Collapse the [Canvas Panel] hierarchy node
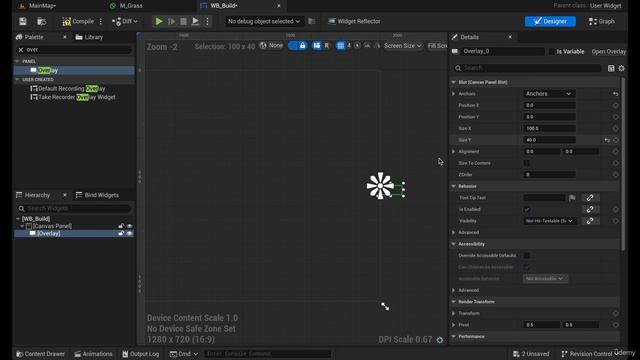 (22, 226)
